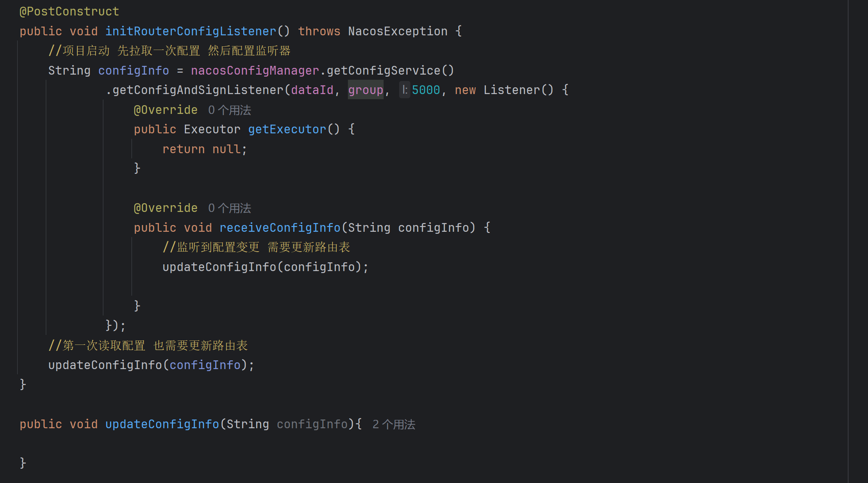This screenshot has height=483, width=868.
Task: Click the 'return null;' statement
Action: pos(204,149)
